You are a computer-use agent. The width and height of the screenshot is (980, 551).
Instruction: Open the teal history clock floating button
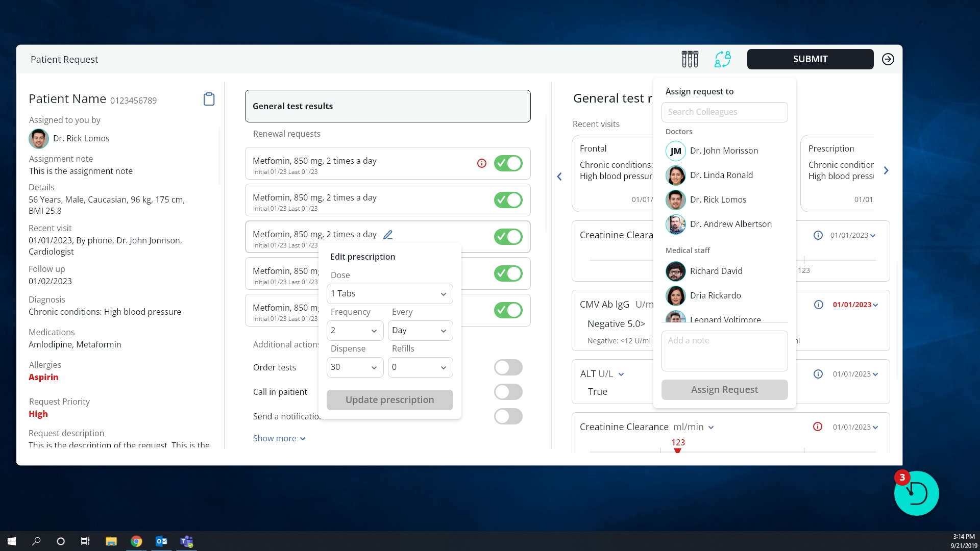(916, 493)
